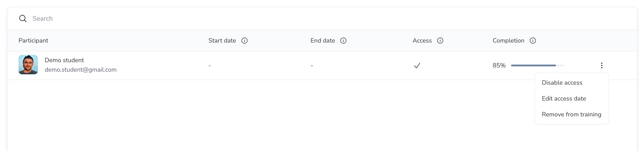The image size is (644, 151).
Task: Click the 85% completion progress bar
Action: 537,66
